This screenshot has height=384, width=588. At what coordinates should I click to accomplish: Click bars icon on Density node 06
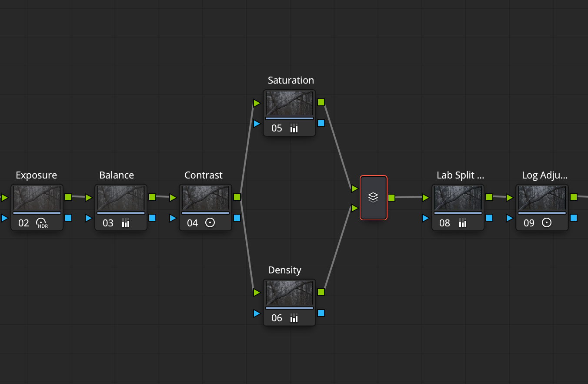[x=294, y=318]
